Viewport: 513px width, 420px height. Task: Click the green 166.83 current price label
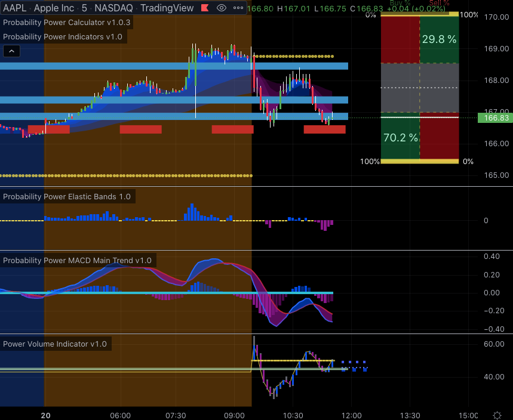pyautogui.click(x=495, y=118)
